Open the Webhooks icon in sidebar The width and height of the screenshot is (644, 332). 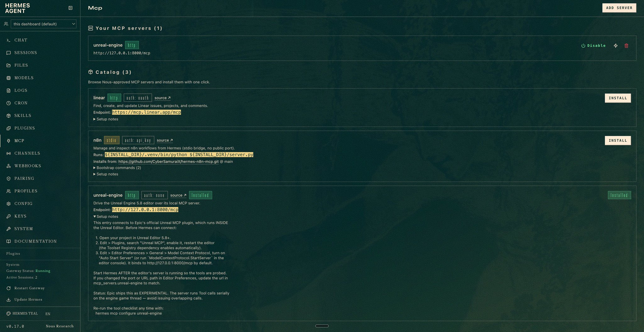coord(8,166)
